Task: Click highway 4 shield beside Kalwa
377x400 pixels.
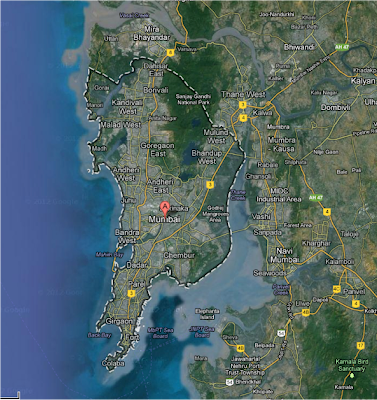Action: click(243, 118)
